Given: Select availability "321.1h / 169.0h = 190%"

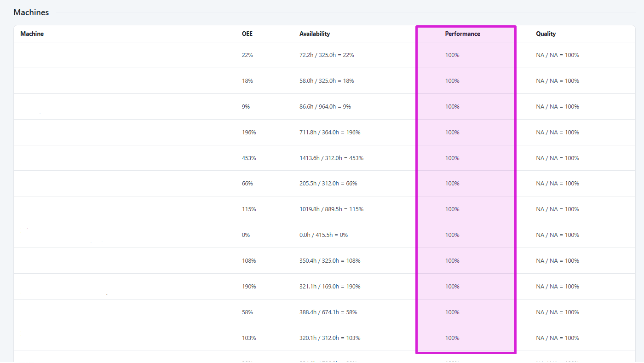Looking at the screenshot, I should (x=330, y=286).
